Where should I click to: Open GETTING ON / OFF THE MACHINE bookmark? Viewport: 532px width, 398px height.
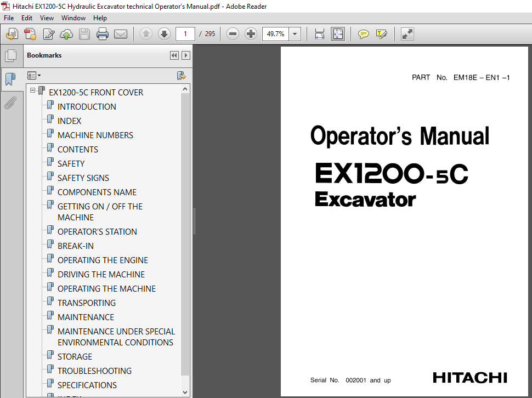(x=100, y=212)
